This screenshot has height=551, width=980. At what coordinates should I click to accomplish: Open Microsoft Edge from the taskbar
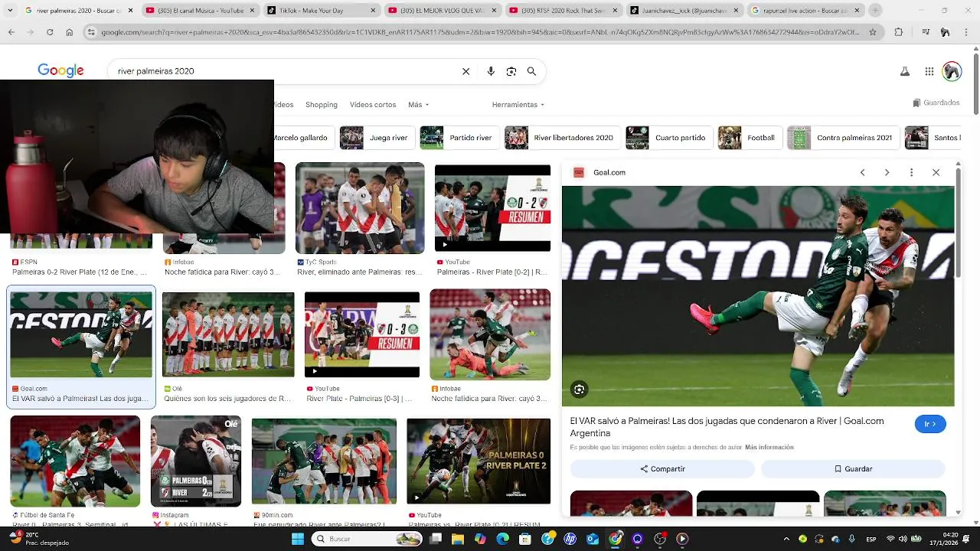[x=502, y=539]
